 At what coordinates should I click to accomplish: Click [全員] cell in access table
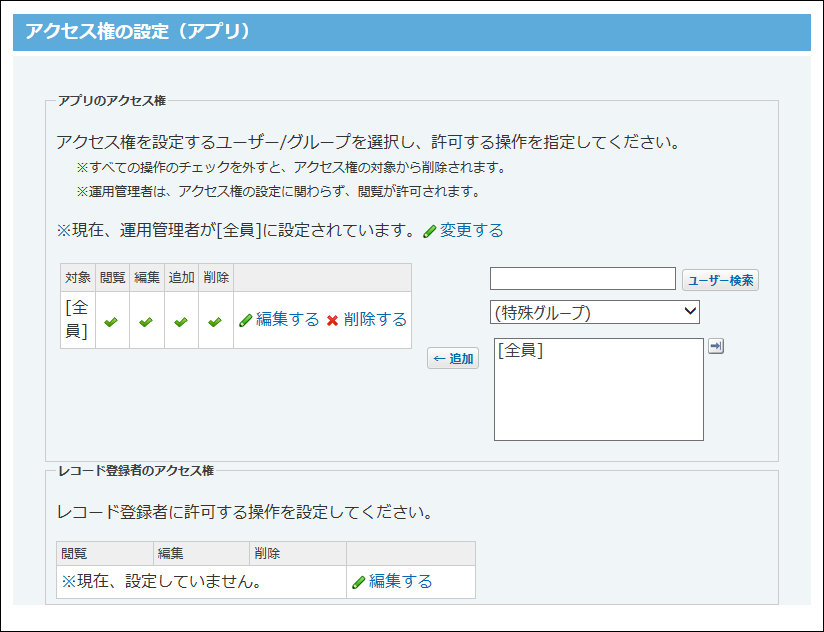(78, 319)
